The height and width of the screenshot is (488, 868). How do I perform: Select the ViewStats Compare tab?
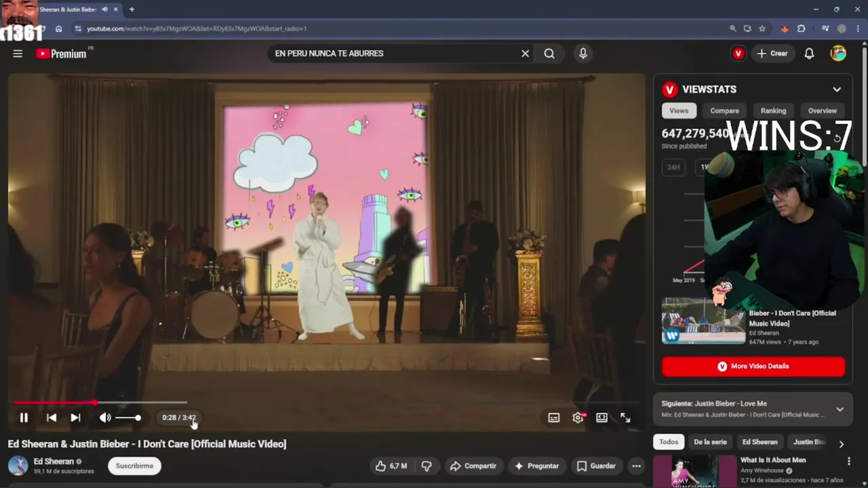tap(724, 110)
